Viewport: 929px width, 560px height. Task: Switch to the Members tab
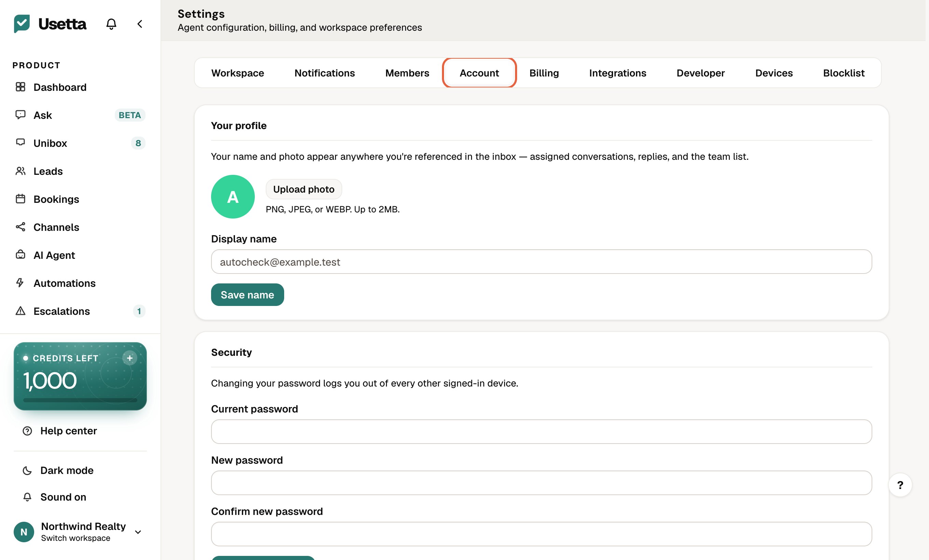pos(407,73)
